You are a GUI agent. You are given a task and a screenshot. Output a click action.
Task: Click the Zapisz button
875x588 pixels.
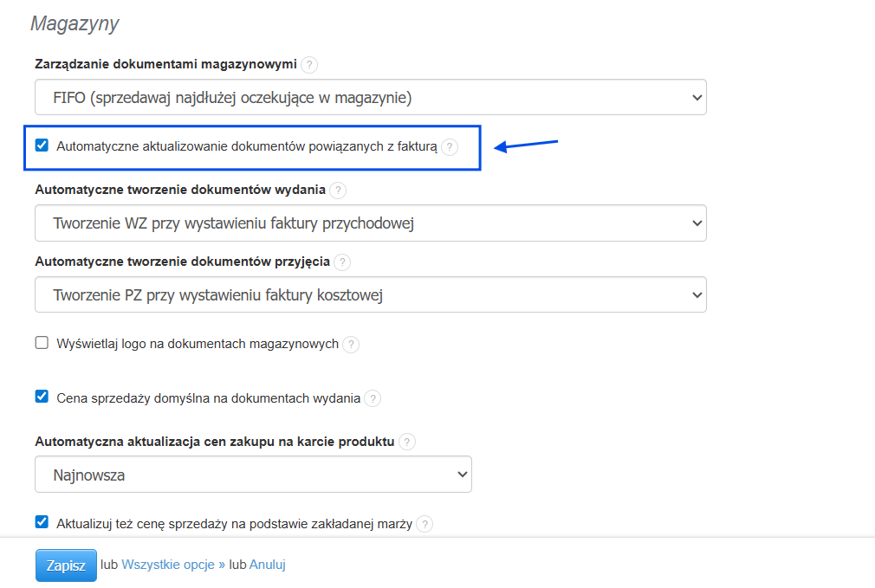65,565
